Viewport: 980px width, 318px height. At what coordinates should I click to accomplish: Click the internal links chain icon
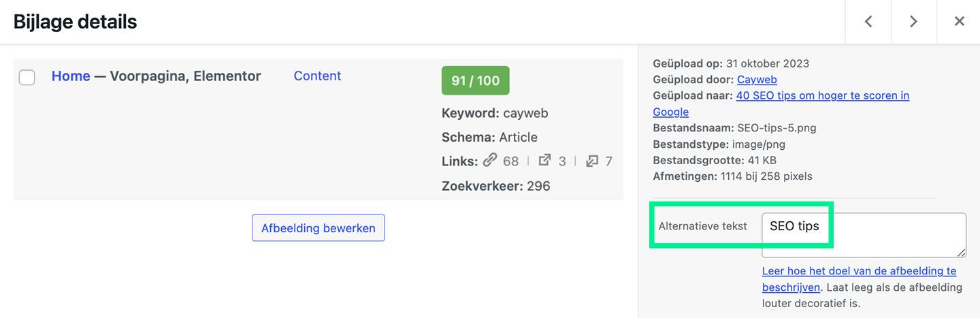[490, 161]
